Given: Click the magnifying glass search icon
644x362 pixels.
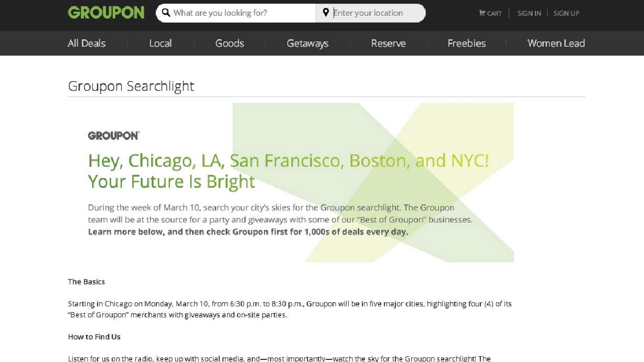Looking at the screenshot, I should [166, 12].
